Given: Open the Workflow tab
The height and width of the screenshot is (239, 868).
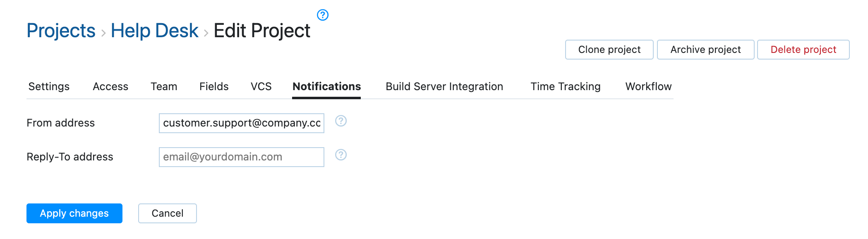Looking at the screenshot, I should point(649,86).
